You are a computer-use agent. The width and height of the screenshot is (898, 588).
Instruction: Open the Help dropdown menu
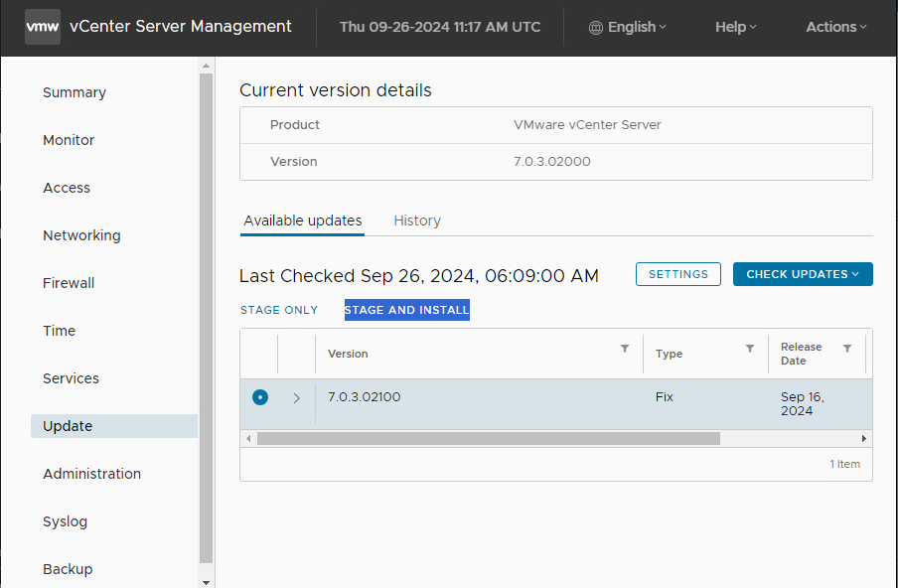[x=736, y=27]
